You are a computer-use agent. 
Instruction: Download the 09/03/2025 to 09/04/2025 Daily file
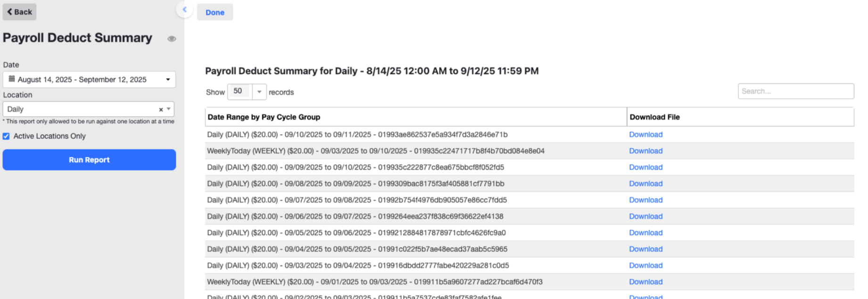pyautogui.click(x=646, y=266)
